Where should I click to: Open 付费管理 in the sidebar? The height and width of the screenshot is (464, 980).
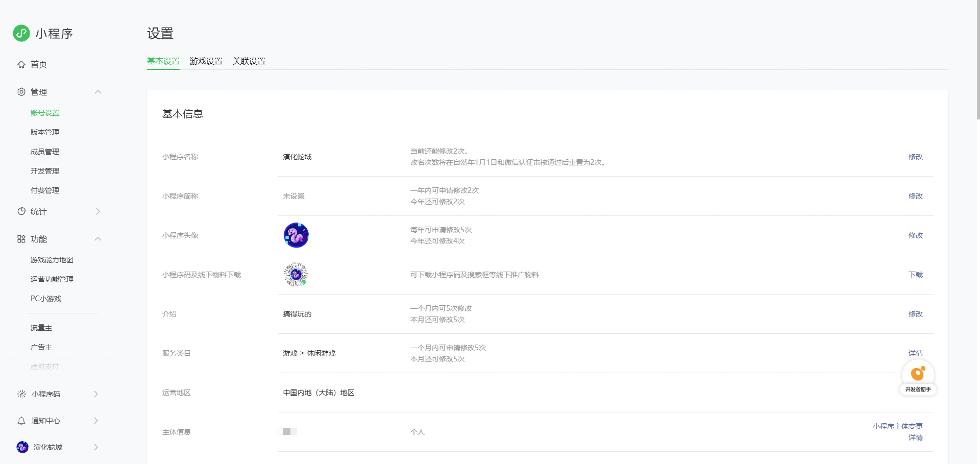(x=45, y=190)
